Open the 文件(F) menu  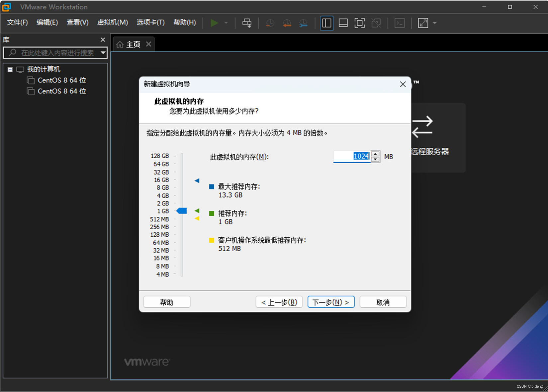pos(17,22)
